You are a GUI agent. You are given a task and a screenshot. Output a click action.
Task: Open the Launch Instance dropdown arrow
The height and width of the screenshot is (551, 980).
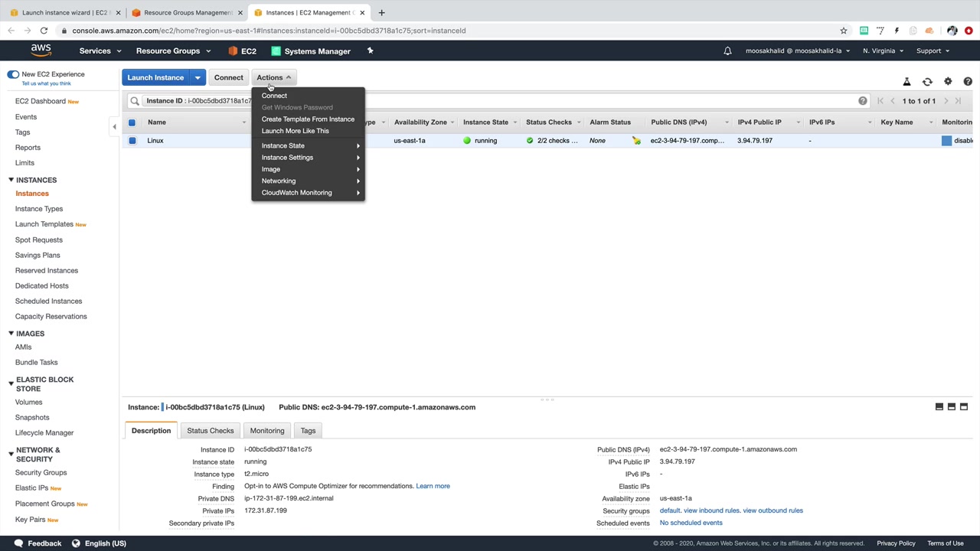(x=198, y=77)
